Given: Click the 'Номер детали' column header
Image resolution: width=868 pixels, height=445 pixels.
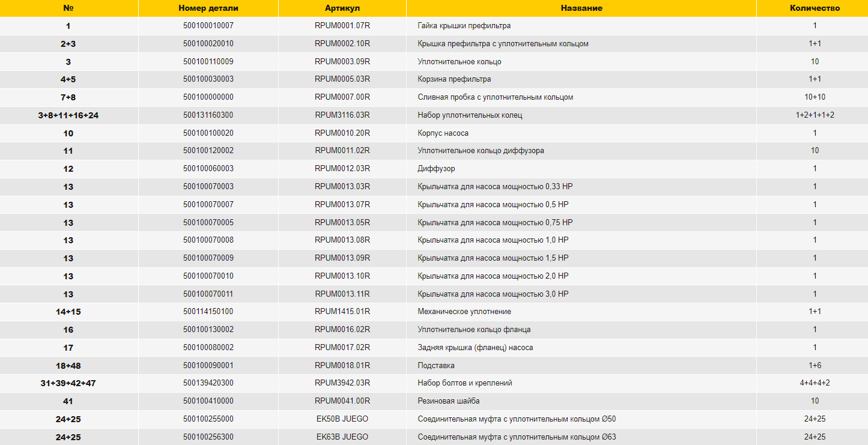Looking at the screenshot, I should (x=208, y=8).
